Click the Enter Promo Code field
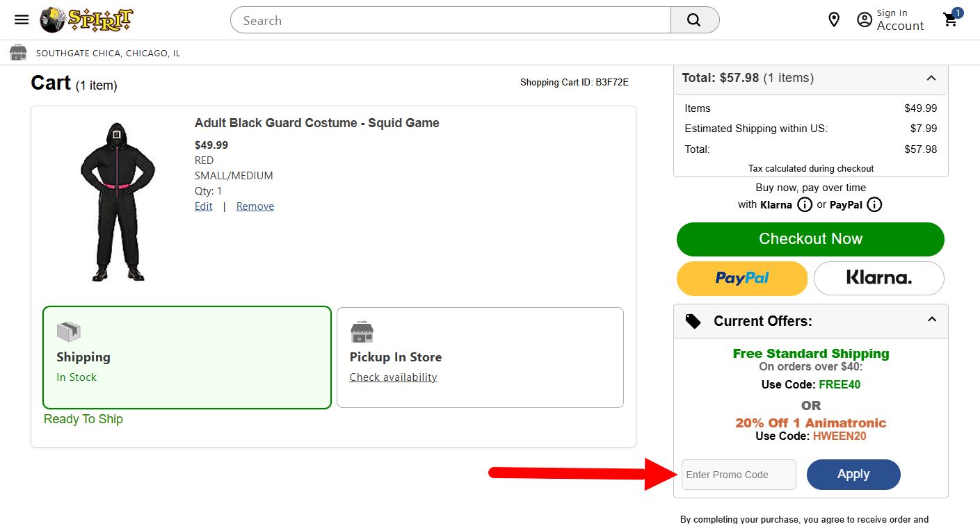The image size is (980, 524). pos(739,475)
